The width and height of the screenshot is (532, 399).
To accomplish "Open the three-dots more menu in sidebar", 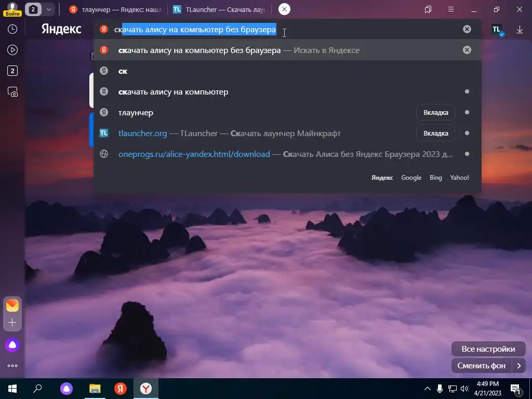I will click(x=12, y=366).
